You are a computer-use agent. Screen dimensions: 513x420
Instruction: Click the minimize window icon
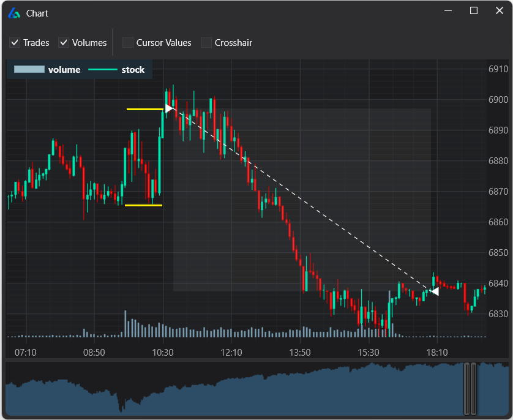coord(447,10)
